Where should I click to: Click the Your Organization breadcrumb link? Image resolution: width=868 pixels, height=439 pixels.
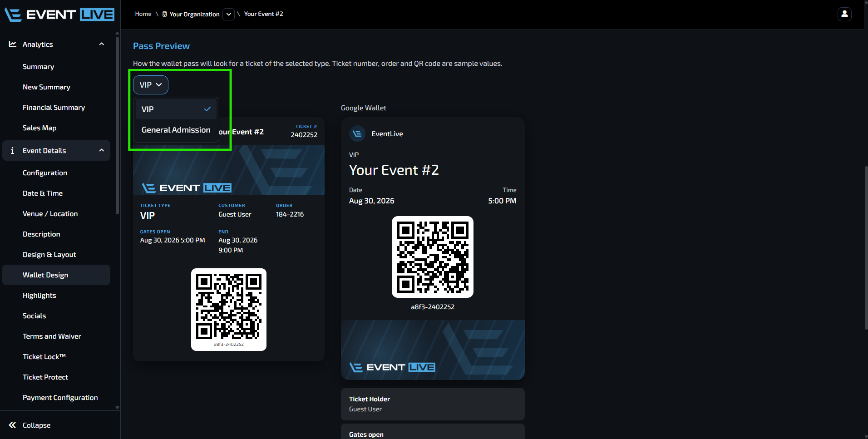pyautogui.click(x=194, y=14)
